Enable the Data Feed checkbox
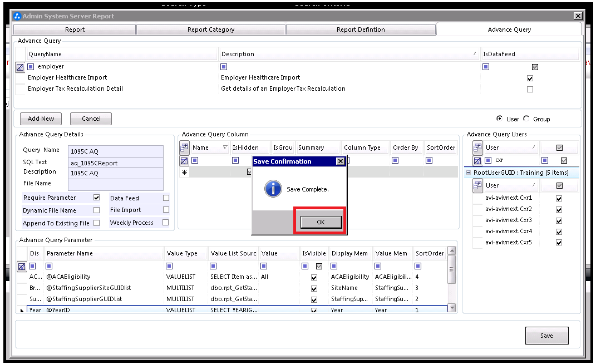The height and width of the screenshot is (364, 596). (166, 198)
